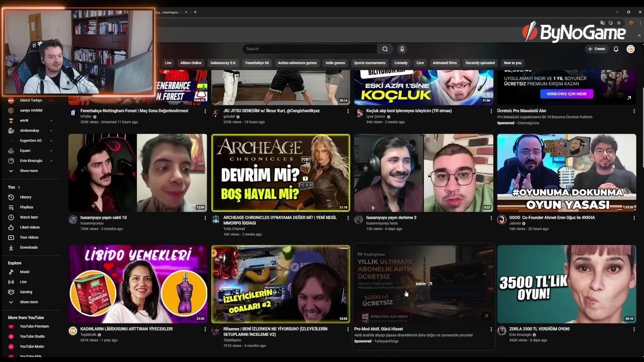This screenshot has height=362, width=644.
Task: Open a new browser tab
Action: (195, 12)
